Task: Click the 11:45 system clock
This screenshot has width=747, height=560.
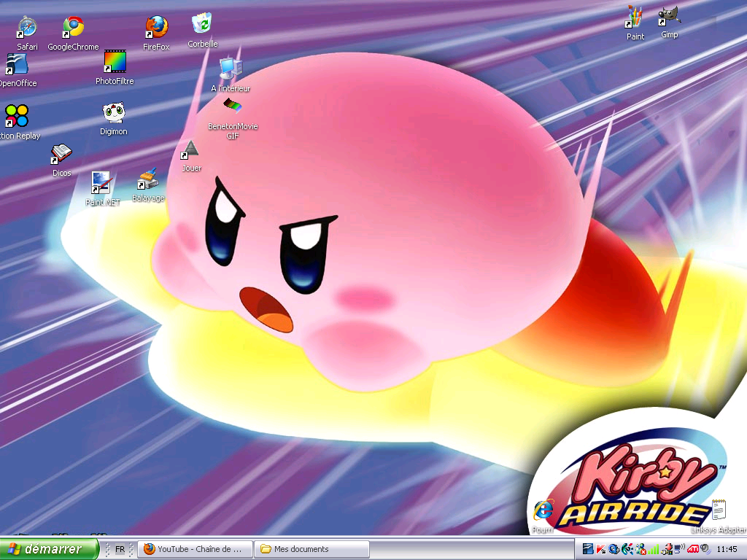Action: [727, 549]
